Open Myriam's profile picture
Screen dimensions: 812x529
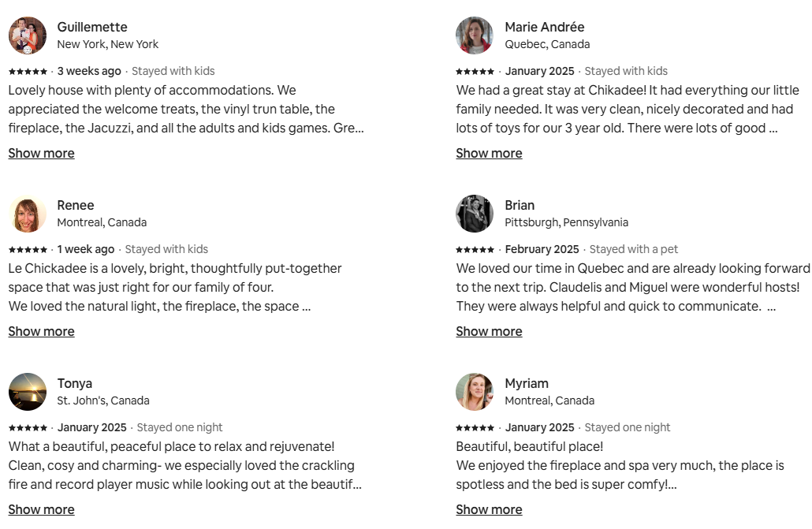point(475,392)
